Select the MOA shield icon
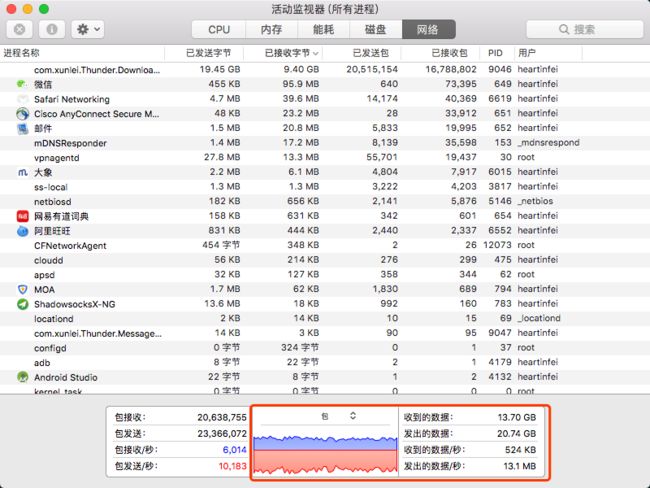The height and width of the screenshot is (488, 650). (x=22, y=289)
